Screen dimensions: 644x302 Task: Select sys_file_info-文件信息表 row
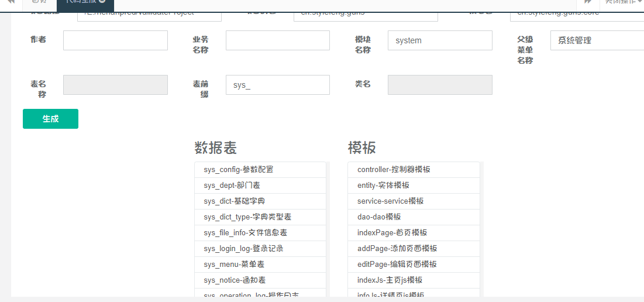click(260, 233)
